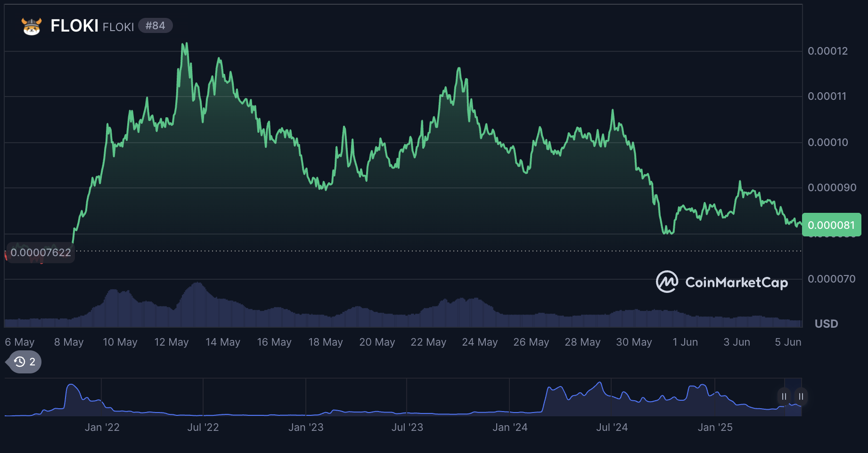This screenshot has height=453, width=868.
Task: Expand the Jan '25 section of the mini chart
Action: coord(716,427)
